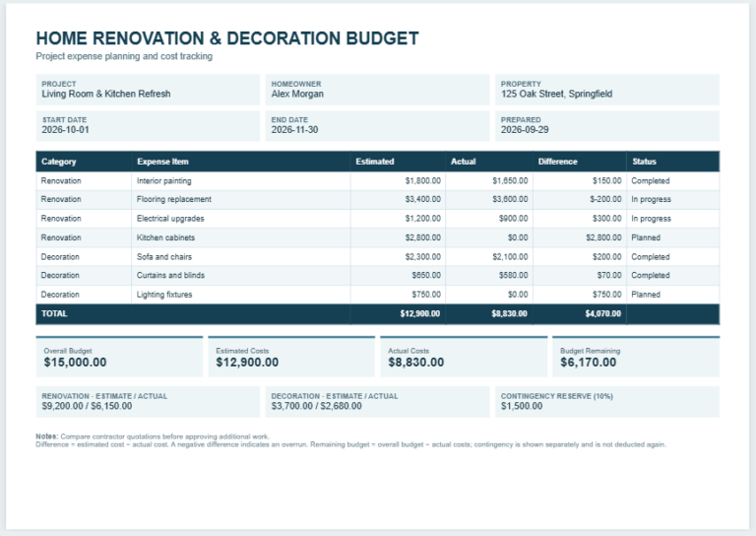Click 'In progress' status for Flooring replacement
Screen dimensions: 756x536
[x=651, y=199]
